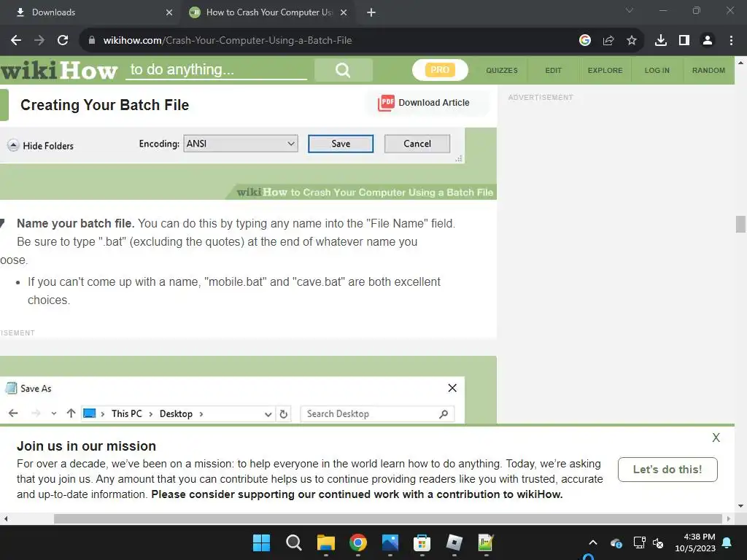Click EDIT in the wikiHow header
This screenshot has width=747, height=560.
(x=553, y=71)
